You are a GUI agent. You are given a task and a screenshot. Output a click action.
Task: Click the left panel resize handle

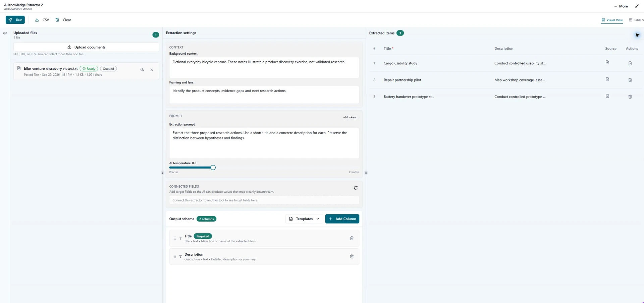[x=163, y=173]
